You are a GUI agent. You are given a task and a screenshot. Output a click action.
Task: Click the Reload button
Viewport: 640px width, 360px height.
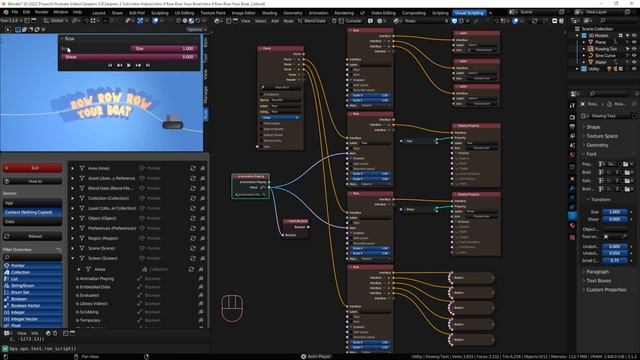tap(33, 236)
